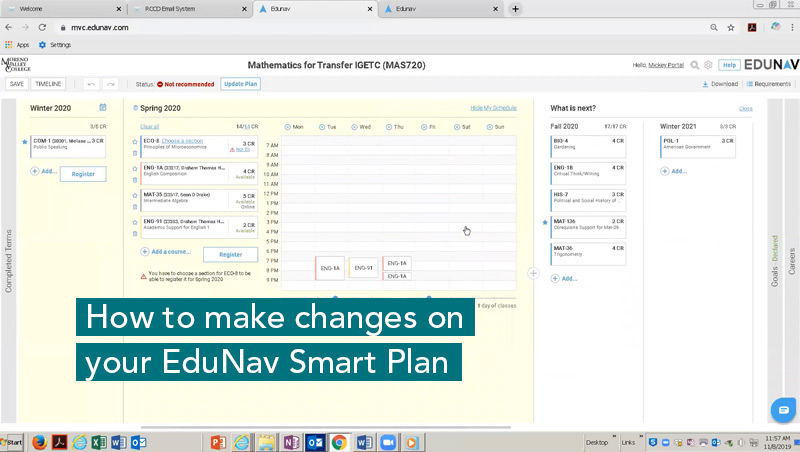Screen dimensions: 800x452
Task: Open Firefox from the taskbar
Action: tap(39, 442)
